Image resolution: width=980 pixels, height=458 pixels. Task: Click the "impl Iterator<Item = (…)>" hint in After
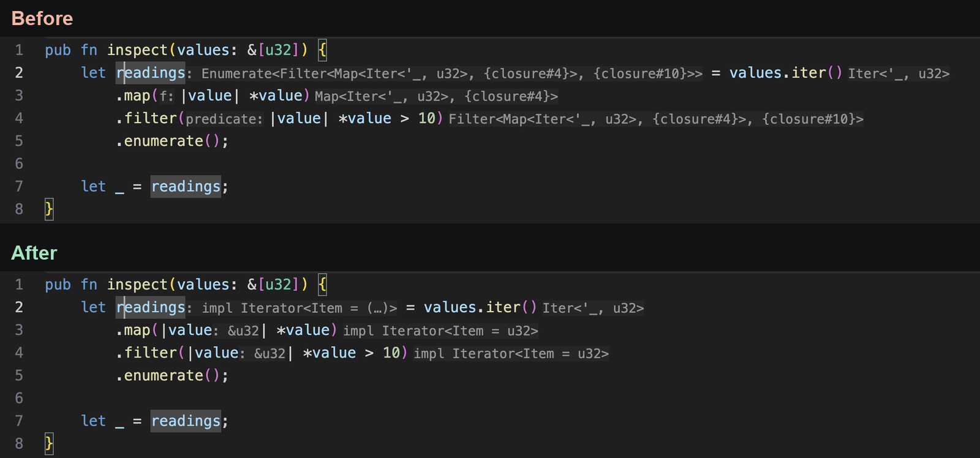300,308
